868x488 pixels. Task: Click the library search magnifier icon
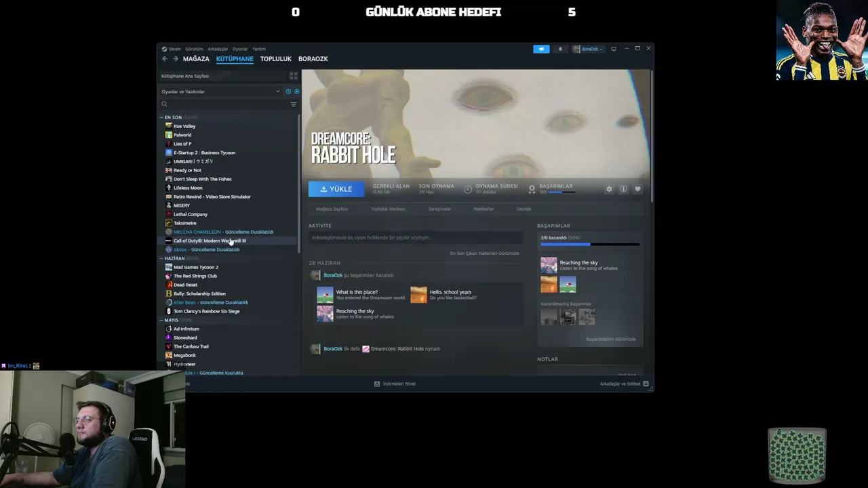pos(164,104)
